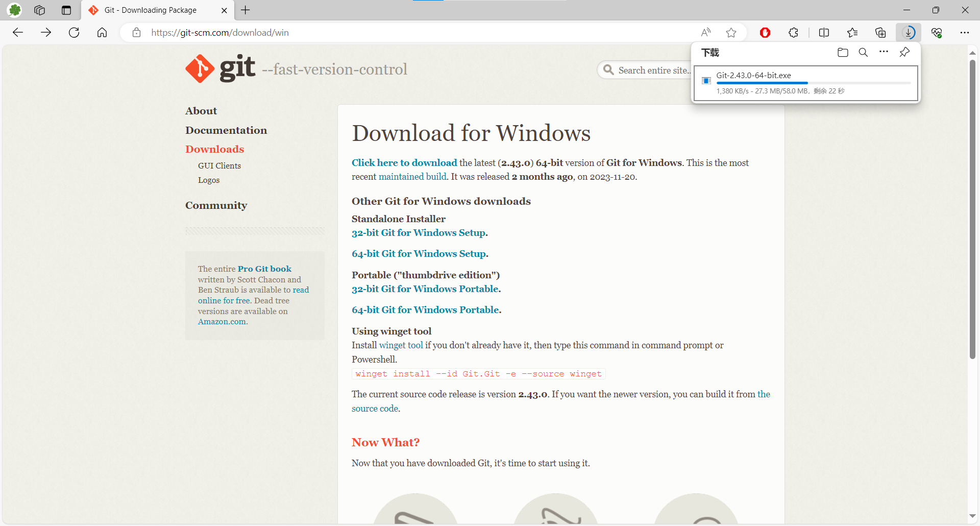Viewport: 980px width, 526px height.
Task: Select the Community sidebar menu item
Action: [216, 205]
